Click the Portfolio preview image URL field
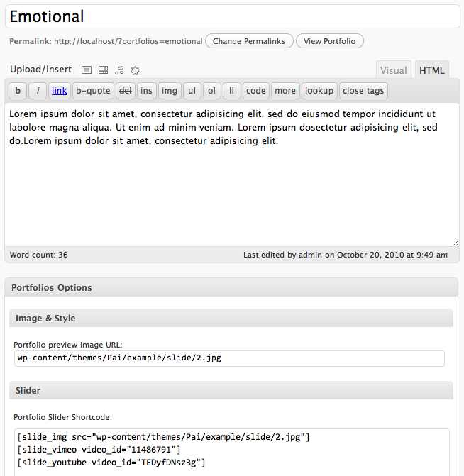464x476 pixels. tap(229, 358)
